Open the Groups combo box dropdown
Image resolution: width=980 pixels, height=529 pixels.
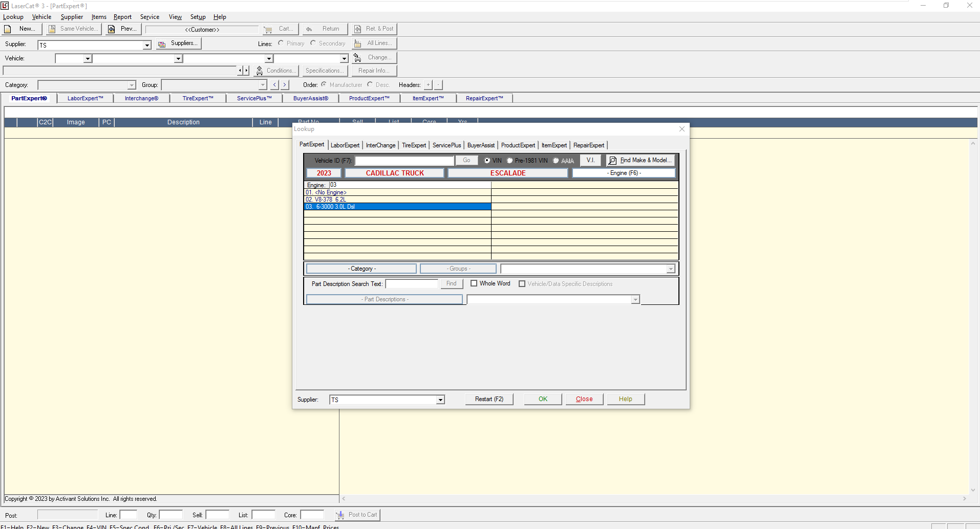671,269
